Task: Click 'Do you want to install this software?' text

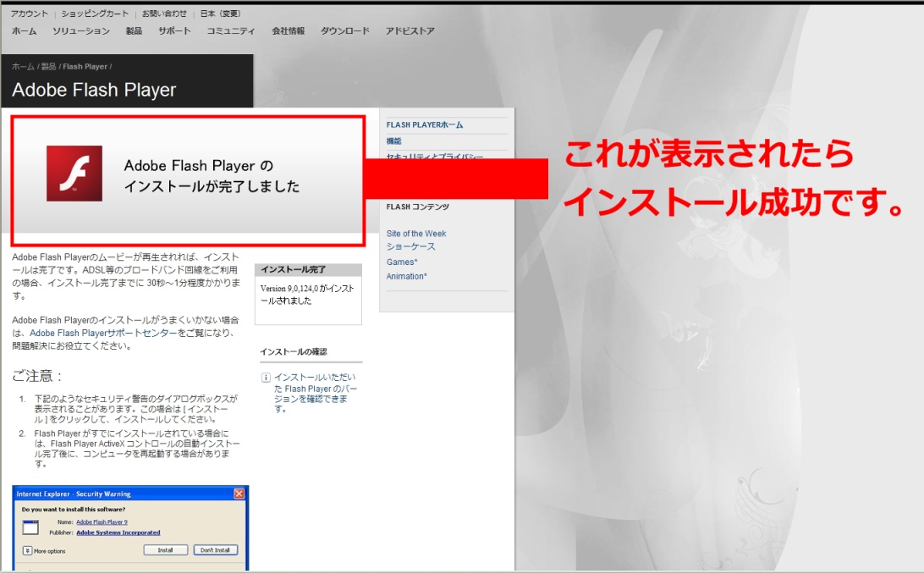Action: [73, 509]
